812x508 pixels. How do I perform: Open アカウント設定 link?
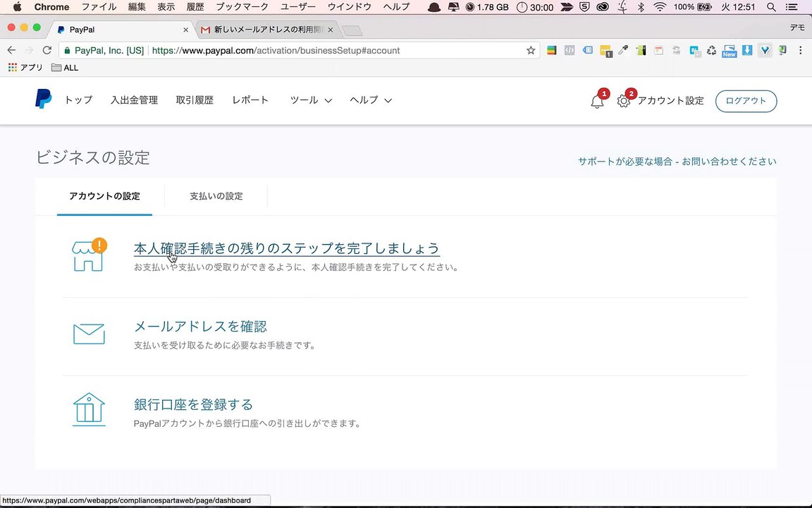(670, 101)
